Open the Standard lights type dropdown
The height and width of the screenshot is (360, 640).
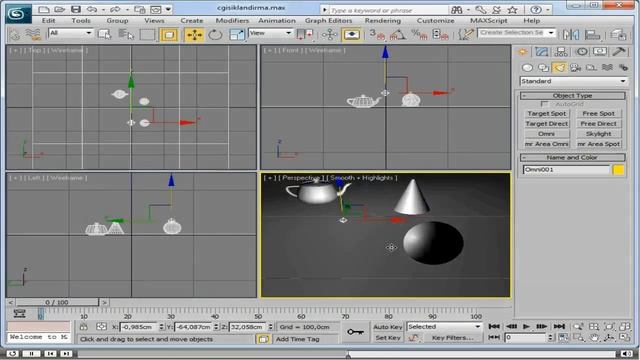tap(573, 81)
